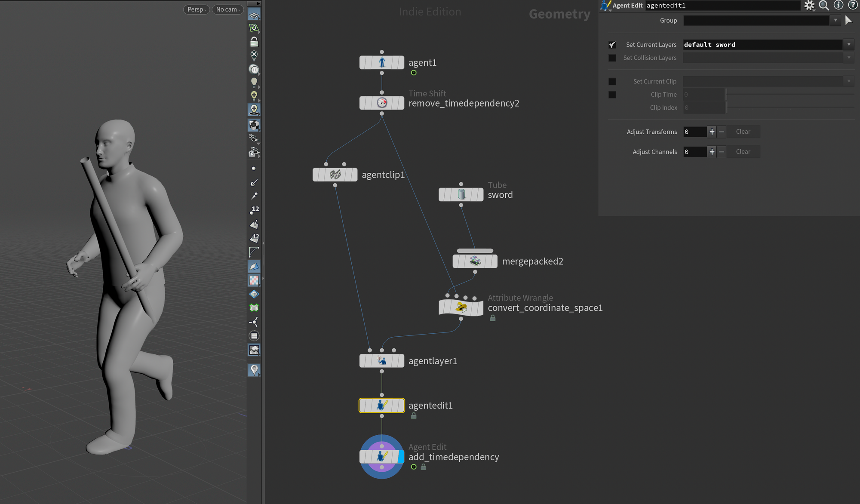Open the Set Collision Layers dropdown
Image resolution: width=860 pixels, height=504 pixels.
click(851, 58)
